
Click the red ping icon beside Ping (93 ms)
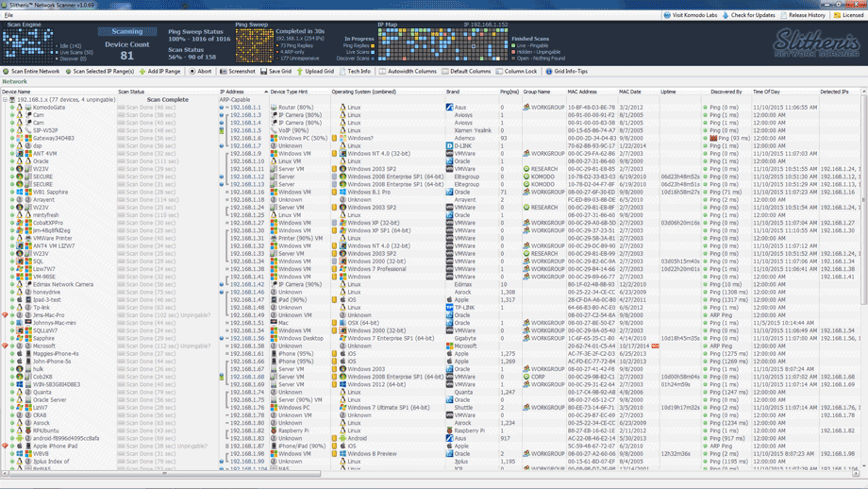click(x=713, y=139)
